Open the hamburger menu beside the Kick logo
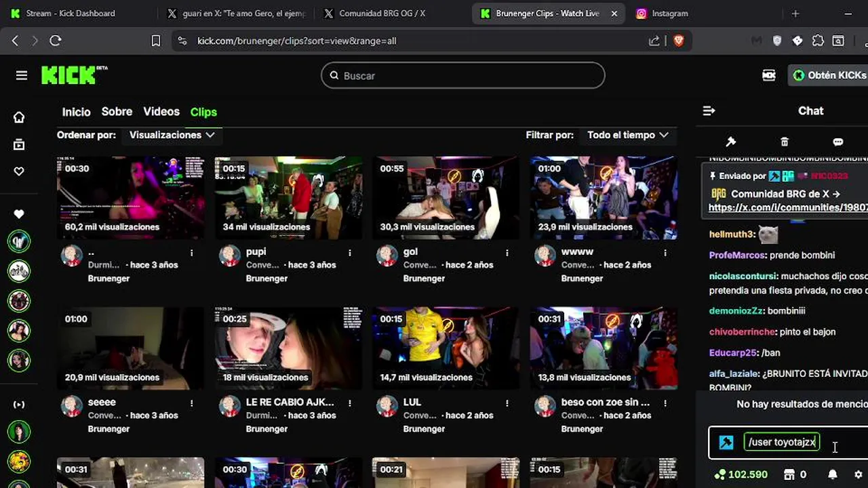The image size is (868, 488). pyautogui.click(x=22, y=75)
